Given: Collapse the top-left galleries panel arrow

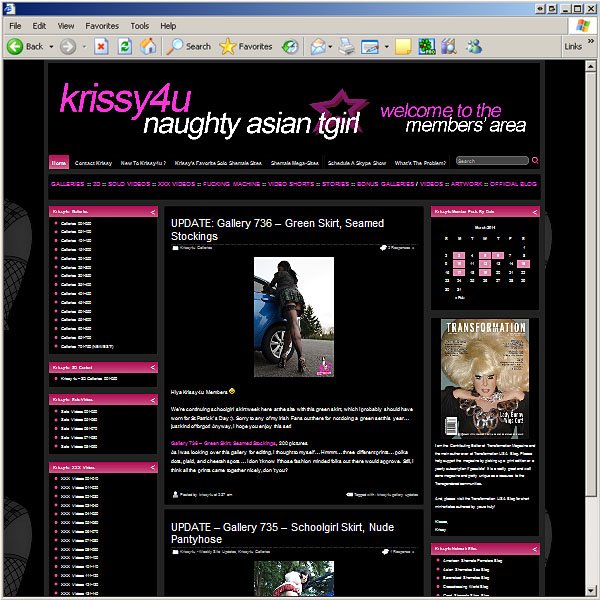Looking at the screenshot, I should 152,212.
